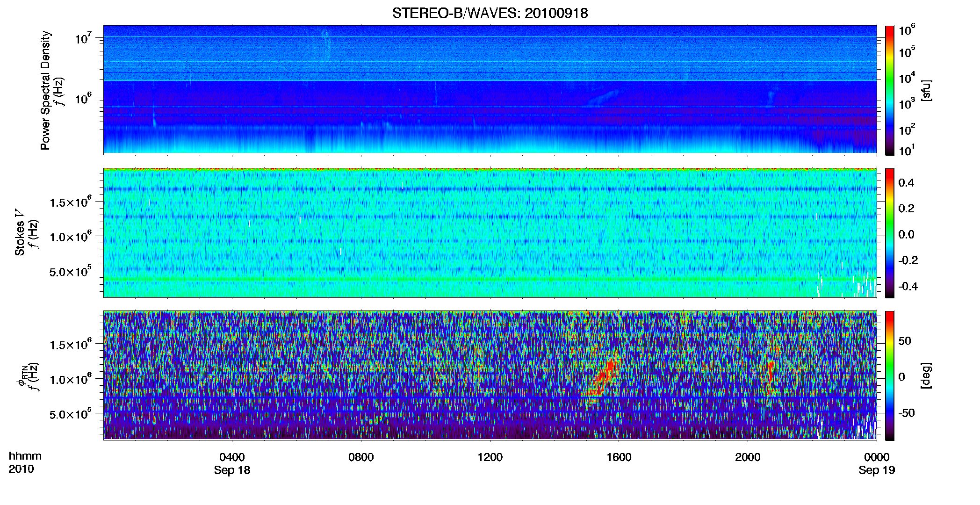Click the 2000 time tick label
980x505 pixels.
pyautogui.click(x=748, y=457)
